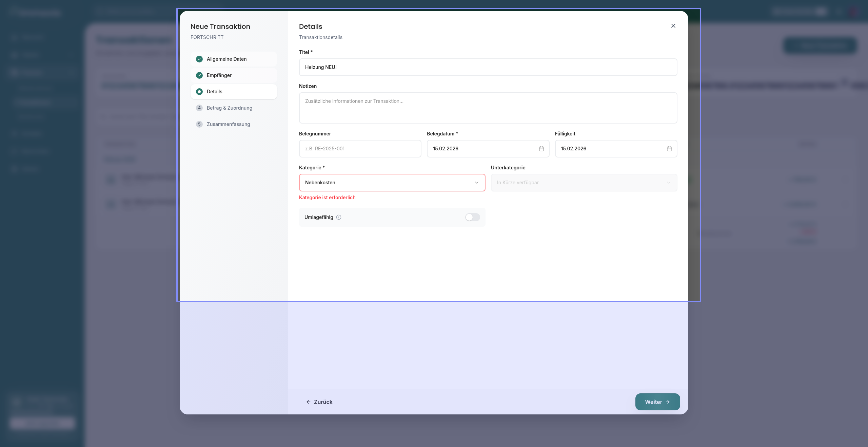The width and height of the screenshot is (868, 447).
Task: Open the Kategorie dropdown
Action: point(392,183)
